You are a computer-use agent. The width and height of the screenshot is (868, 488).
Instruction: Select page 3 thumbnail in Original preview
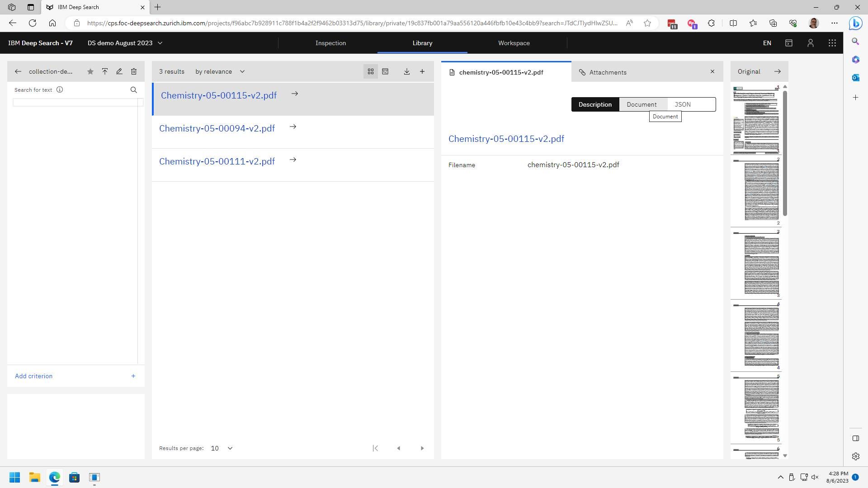(756, 264)
